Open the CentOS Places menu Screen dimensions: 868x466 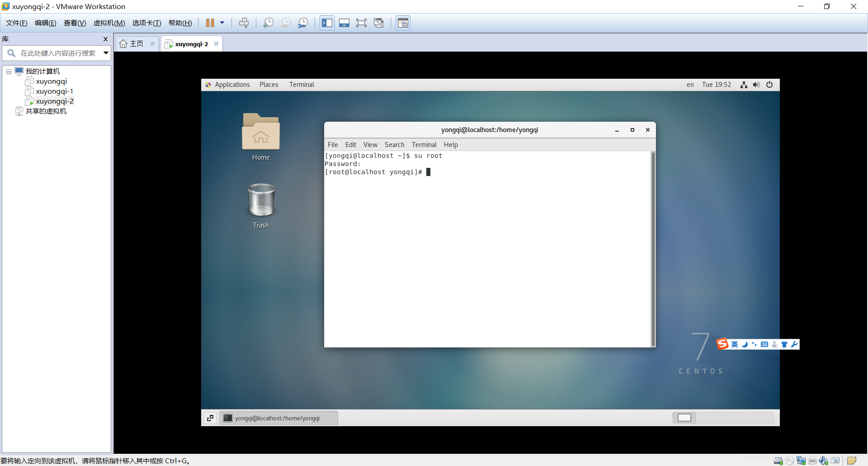pyautogui.click(x=269, y=85)
